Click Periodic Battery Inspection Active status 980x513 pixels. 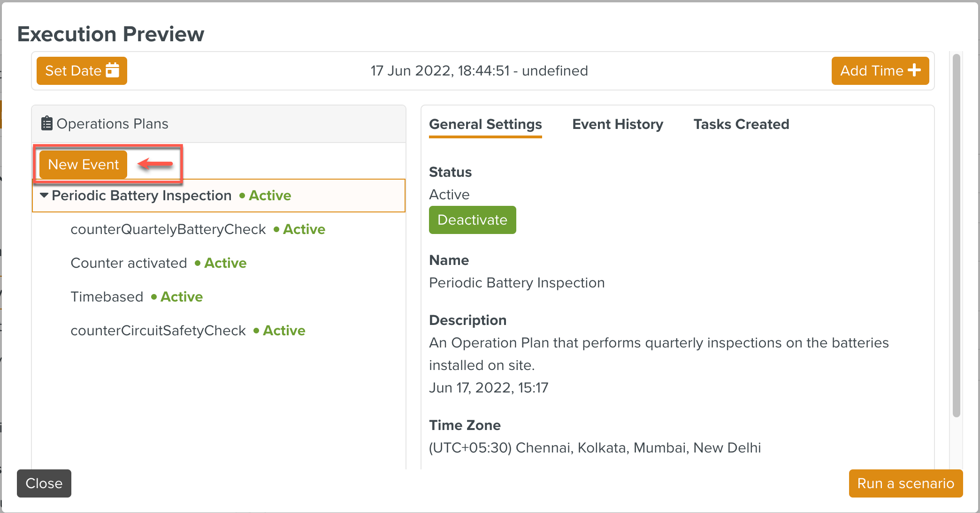coord(269,196)
